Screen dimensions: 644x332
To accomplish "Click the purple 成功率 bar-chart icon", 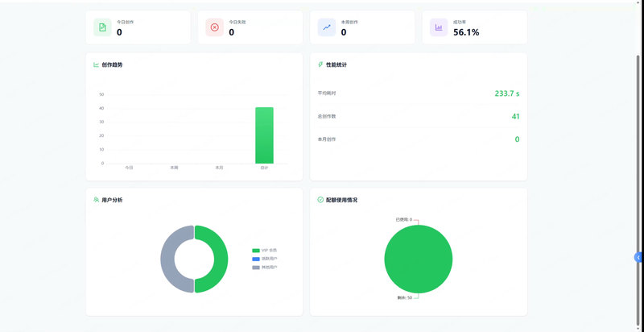I will click(439, 27).
